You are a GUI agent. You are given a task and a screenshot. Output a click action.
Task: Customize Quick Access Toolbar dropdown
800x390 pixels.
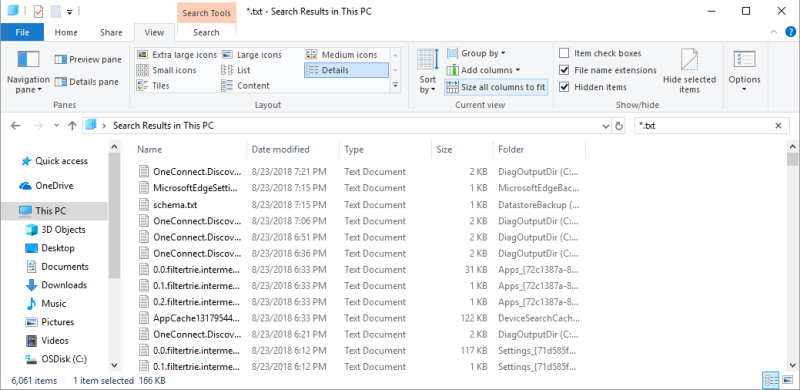tap(70, 11)
